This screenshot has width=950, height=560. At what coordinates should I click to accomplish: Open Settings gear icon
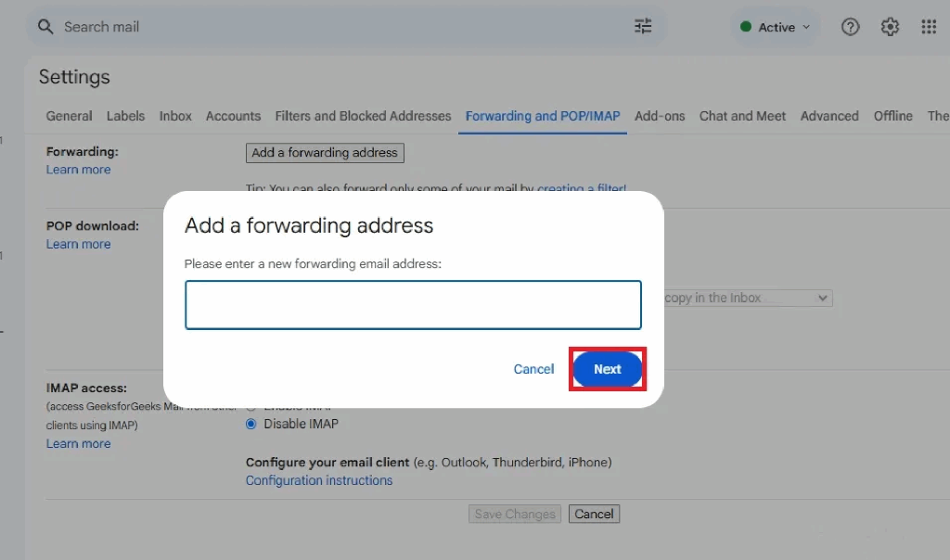pyautogui.click(x=890, y=27)
